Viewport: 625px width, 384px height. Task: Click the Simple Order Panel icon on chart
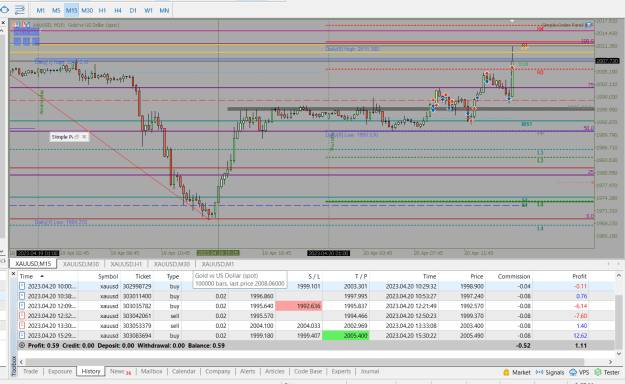coord(588,25)
